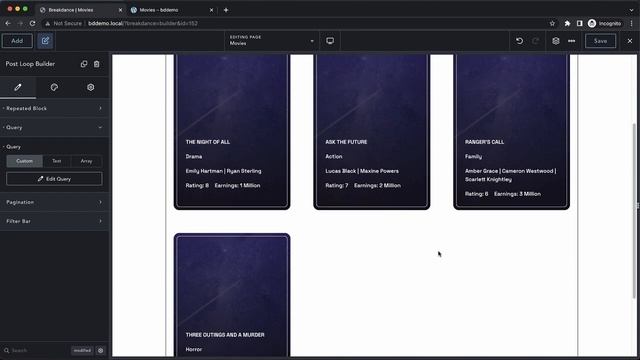Close the Movies – bddemo browser tab
The height and width of the screenshot is (360, 640).
[x=211, y=10]
